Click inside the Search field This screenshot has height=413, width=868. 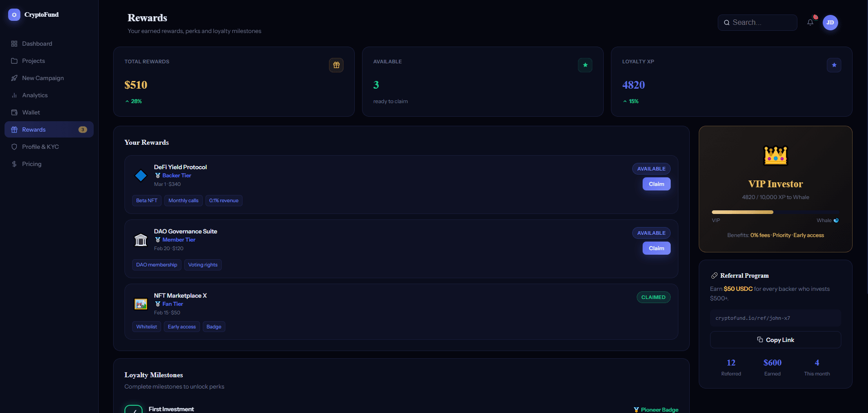pyautogui.click(x=757, y=22)
